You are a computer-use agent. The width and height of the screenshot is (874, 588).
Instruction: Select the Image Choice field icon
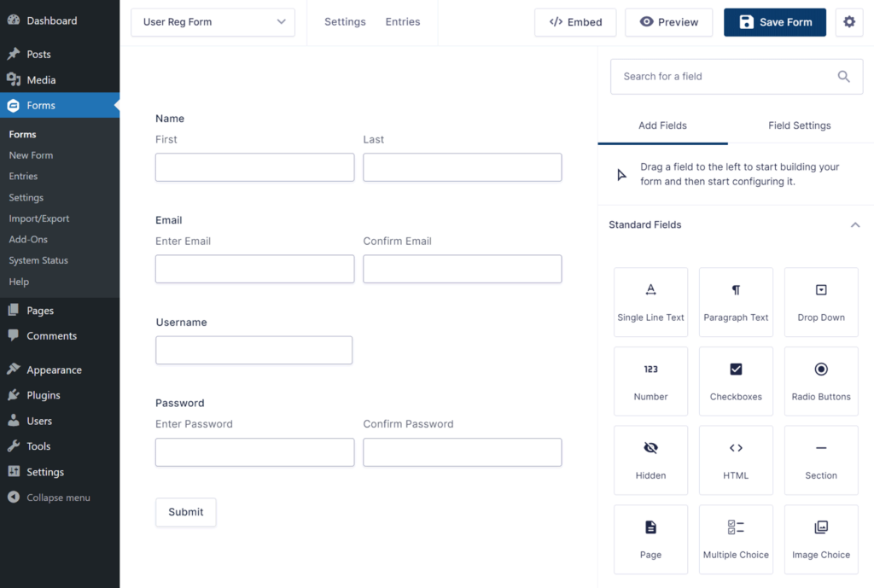tap(820, 539)
